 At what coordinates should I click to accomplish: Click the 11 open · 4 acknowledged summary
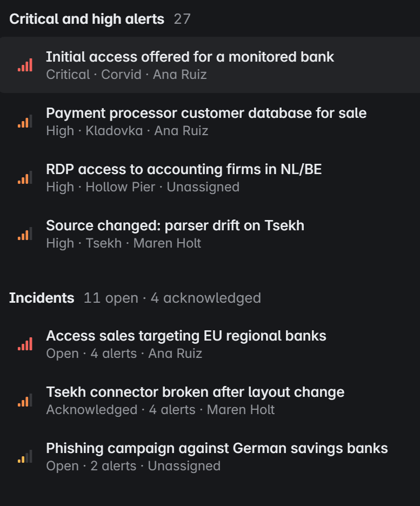172,298
